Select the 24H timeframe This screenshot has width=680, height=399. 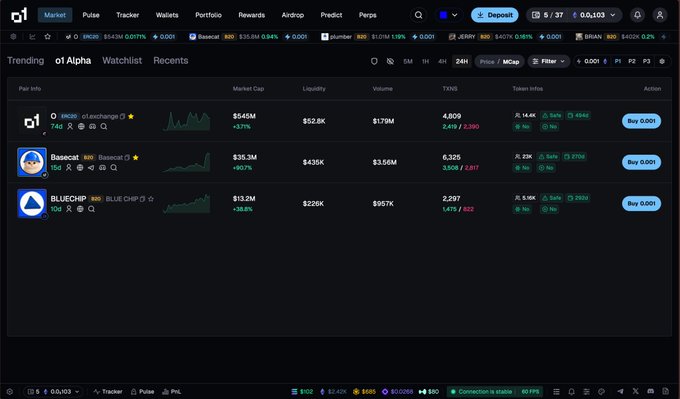point(461,62)
